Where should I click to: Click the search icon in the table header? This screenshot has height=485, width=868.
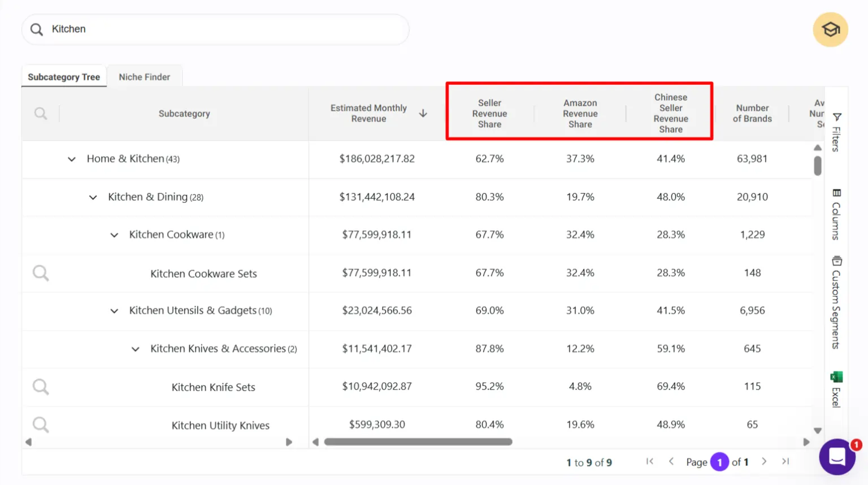pyautogui.click(x=40, y=113)
